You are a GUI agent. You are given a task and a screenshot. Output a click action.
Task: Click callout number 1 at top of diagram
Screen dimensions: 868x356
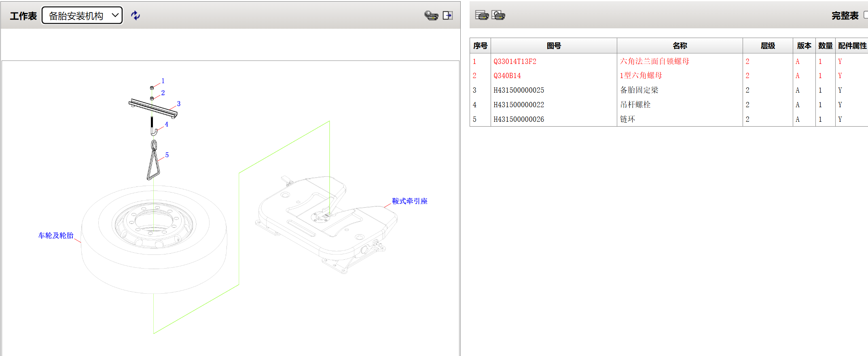[x=163, y=81]
